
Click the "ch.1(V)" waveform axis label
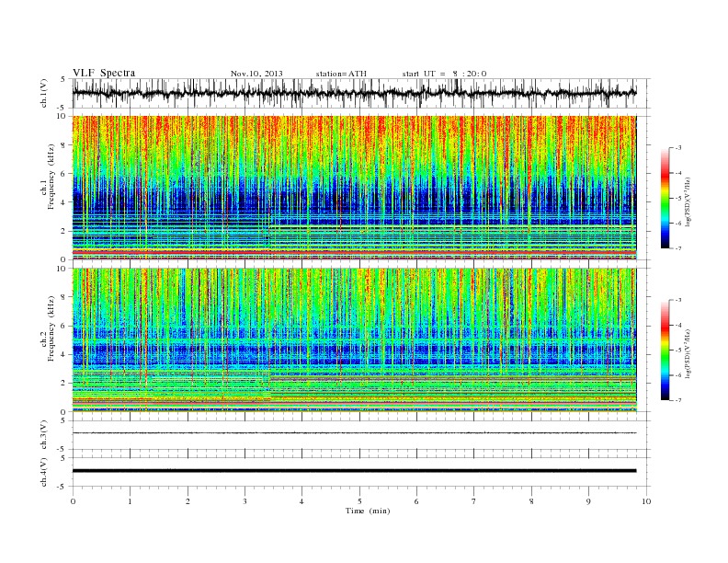pyautogui.click(x=44, y=93)
